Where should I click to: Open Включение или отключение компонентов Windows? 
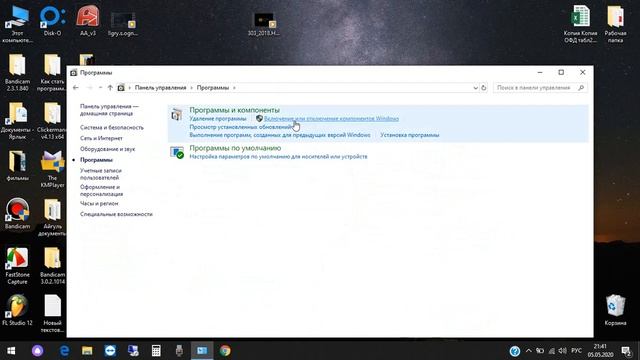pos(331,118)
